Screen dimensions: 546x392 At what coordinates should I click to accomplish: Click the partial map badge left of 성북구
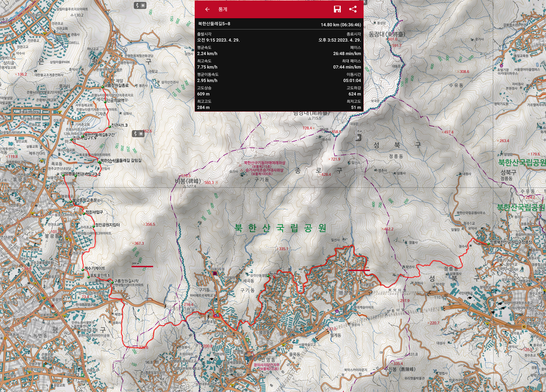coord(359,137)
